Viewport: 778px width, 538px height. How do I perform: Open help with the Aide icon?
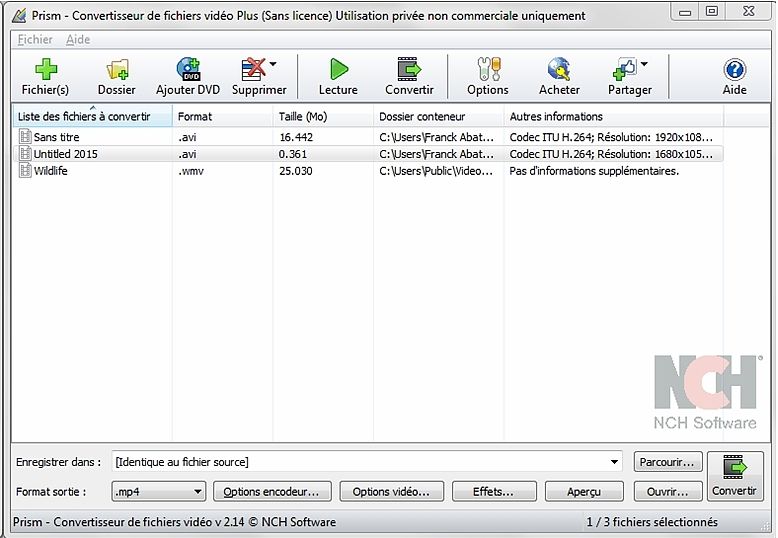pos(734,70)
